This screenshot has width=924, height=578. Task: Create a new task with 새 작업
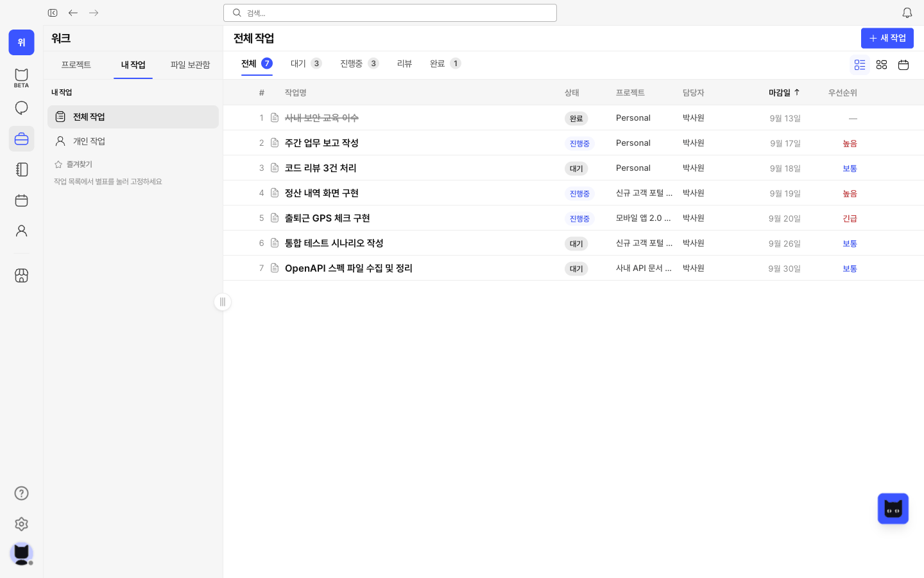pos(887,38)
